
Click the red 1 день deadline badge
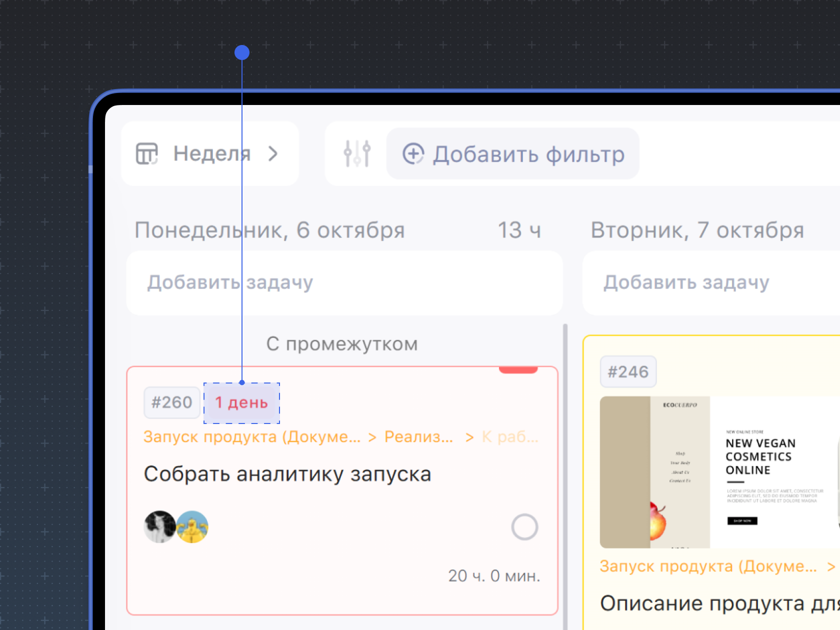[241, 403]
